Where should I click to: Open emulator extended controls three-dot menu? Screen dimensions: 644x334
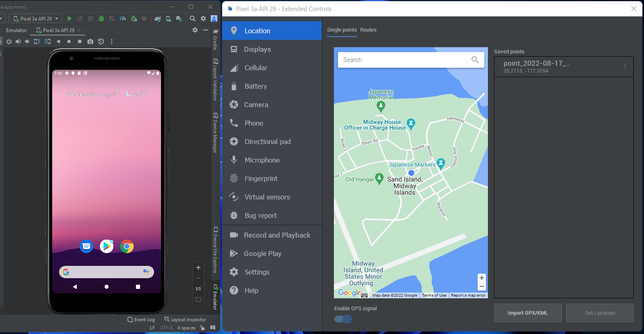click(112, 41)
